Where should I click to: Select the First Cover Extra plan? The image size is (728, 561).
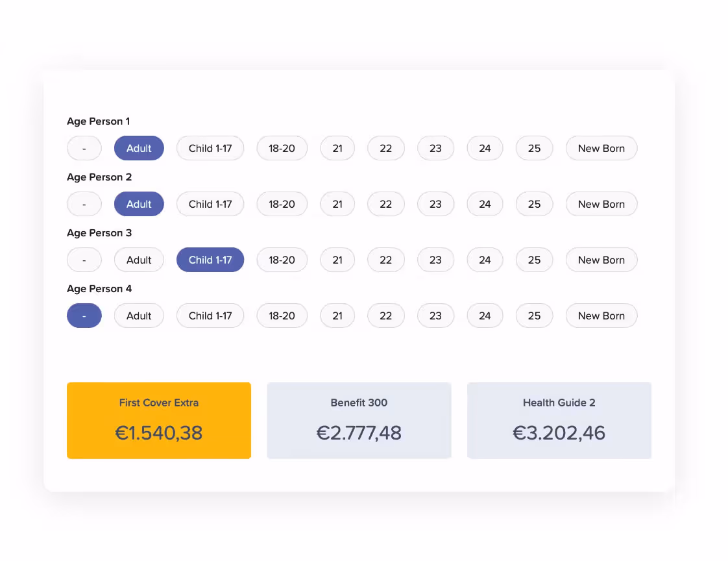point(158,420)
